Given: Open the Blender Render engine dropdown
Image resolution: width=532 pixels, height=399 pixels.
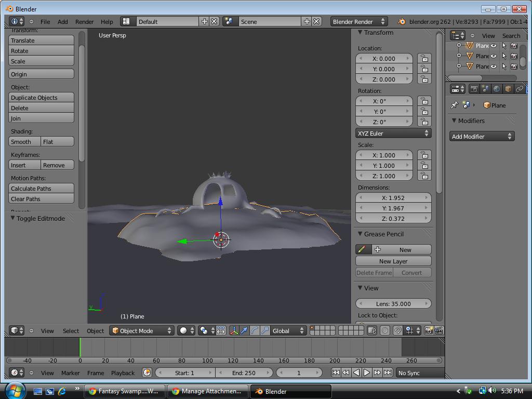Looking at the screenshot, I should click(359, 21).
